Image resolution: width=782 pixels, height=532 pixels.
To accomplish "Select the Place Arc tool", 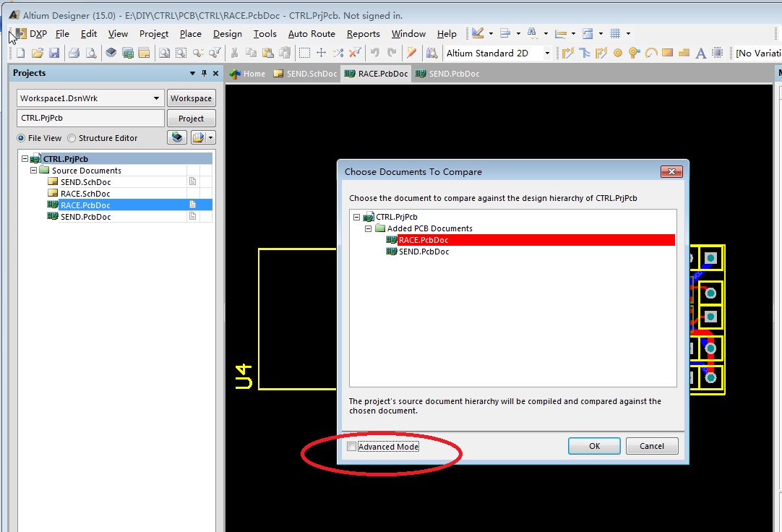I will tap(651, 53).
